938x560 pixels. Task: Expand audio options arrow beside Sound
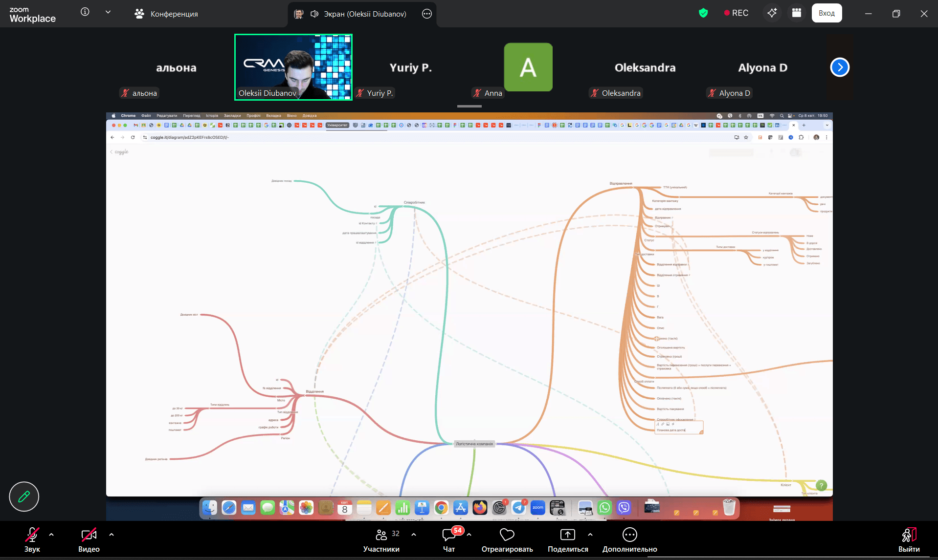(x=51, y=535)
